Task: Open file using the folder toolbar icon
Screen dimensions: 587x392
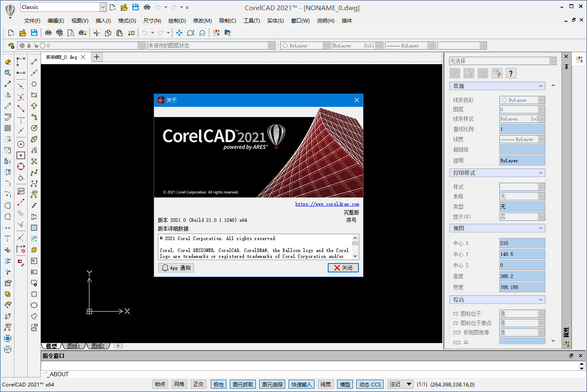Action: (23, 33)
